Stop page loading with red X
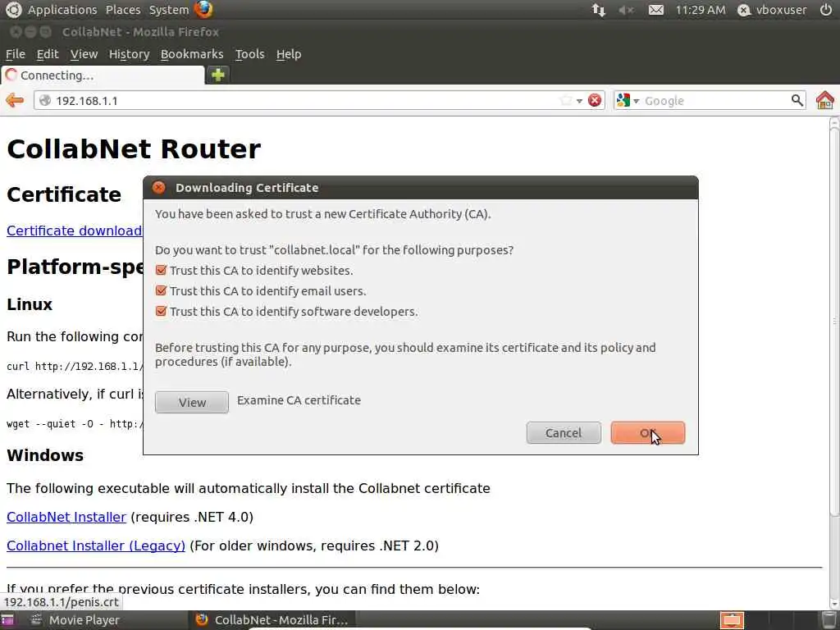 pos(594,100)
